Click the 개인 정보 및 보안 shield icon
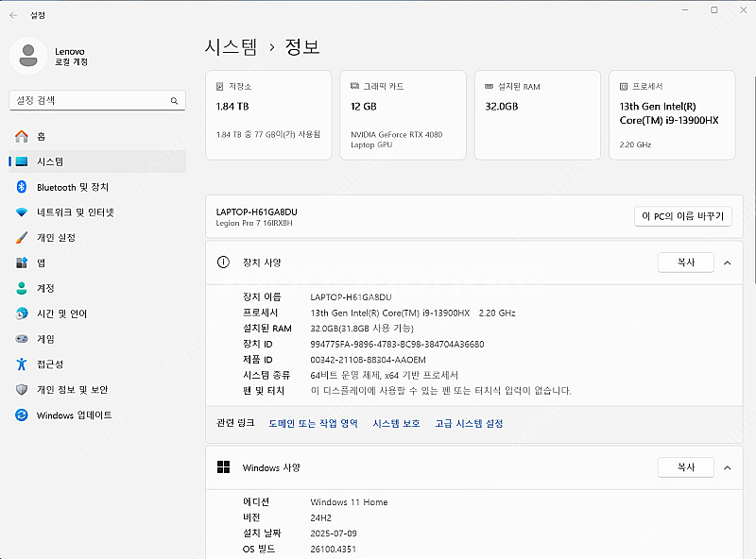Image resolution: width=756 pixels, height=559 pixels. tap(21, 389)
